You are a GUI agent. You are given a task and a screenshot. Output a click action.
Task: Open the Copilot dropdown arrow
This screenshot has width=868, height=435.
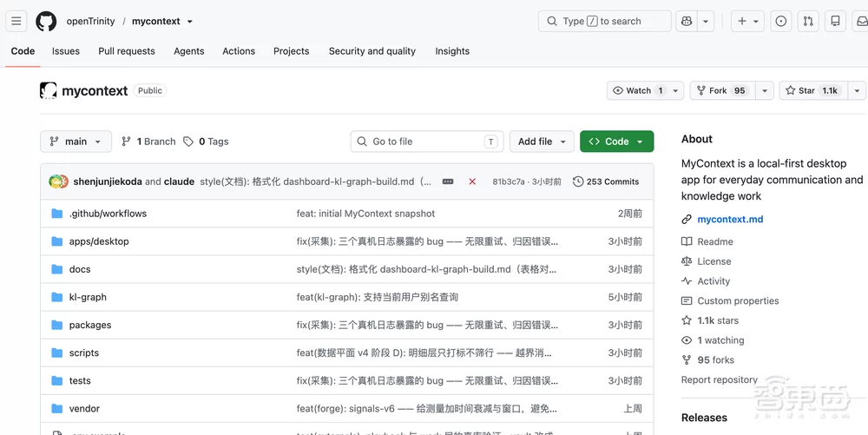click(705, 21)
